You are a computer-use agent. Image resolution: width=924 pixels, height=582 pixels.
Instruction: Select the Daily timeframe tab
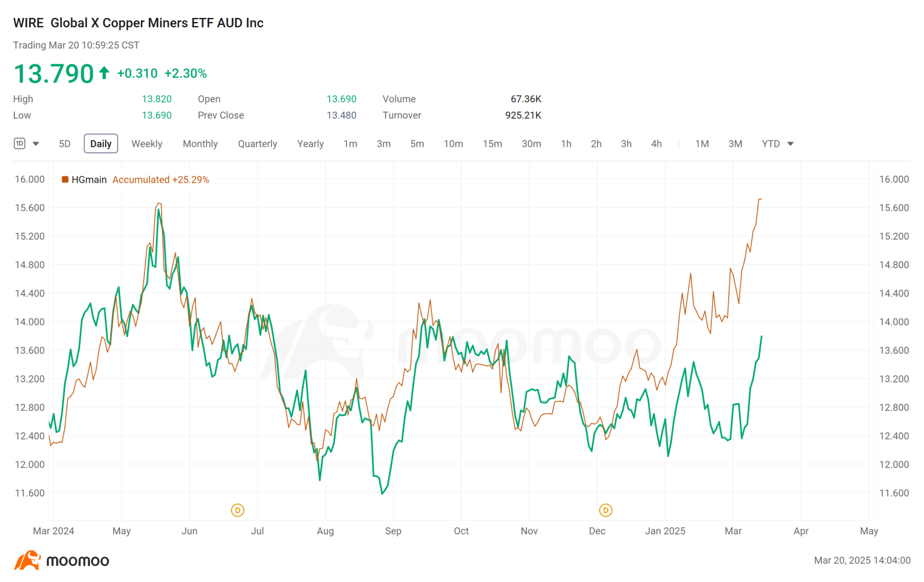(101, 144)
